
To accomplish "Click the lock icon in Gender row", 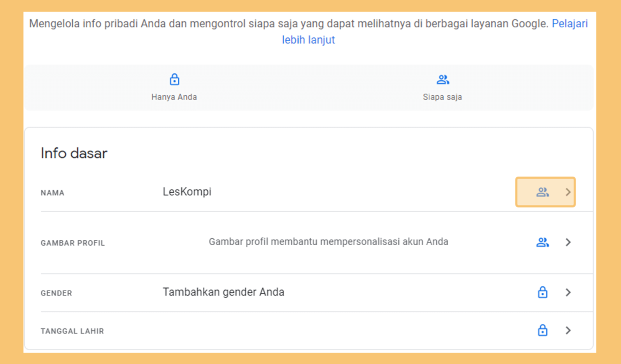I will 543,292.
